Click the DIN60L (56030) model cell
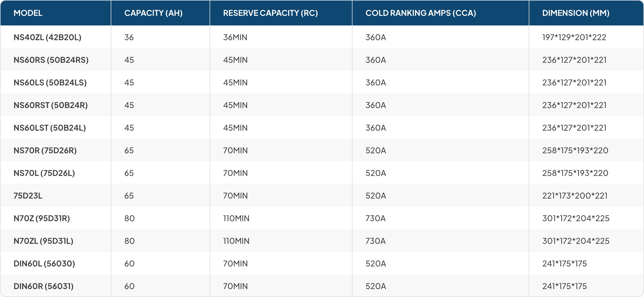 tap(44, 264)
